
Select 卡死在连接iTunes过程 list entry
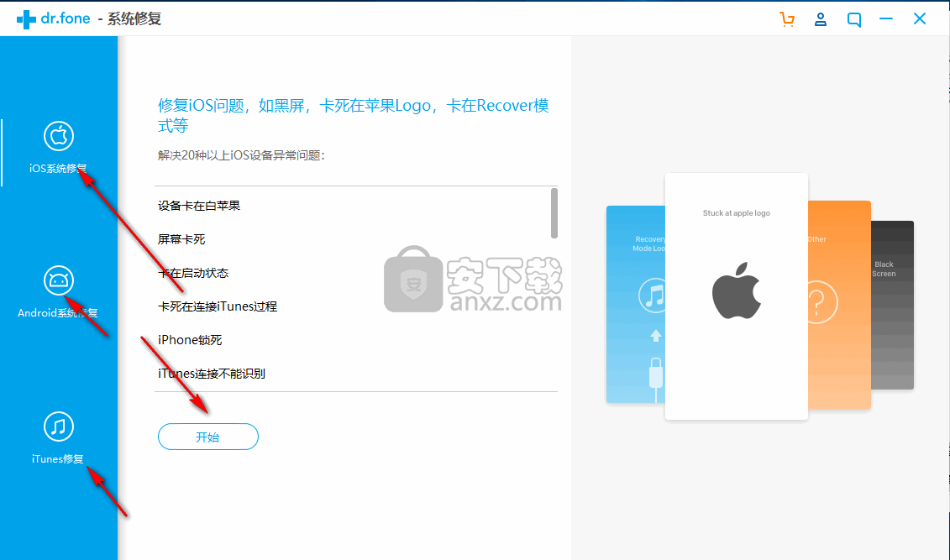point(218,306)
